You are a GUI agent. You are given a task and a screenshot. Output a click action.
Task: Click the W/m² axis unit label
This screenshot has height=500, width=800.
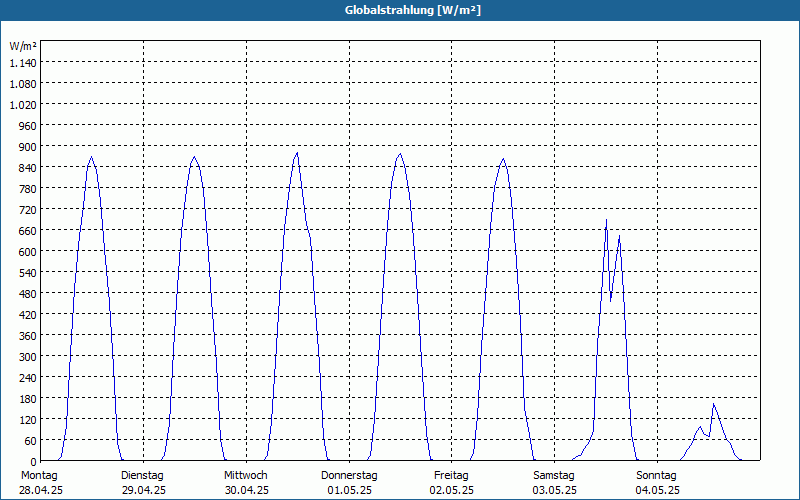point(23,46)
